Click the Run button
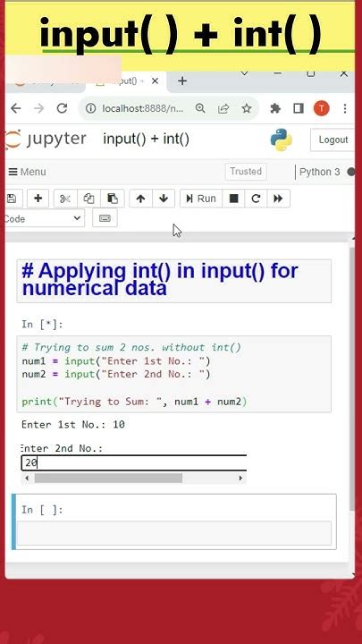 tap(201, 199)
